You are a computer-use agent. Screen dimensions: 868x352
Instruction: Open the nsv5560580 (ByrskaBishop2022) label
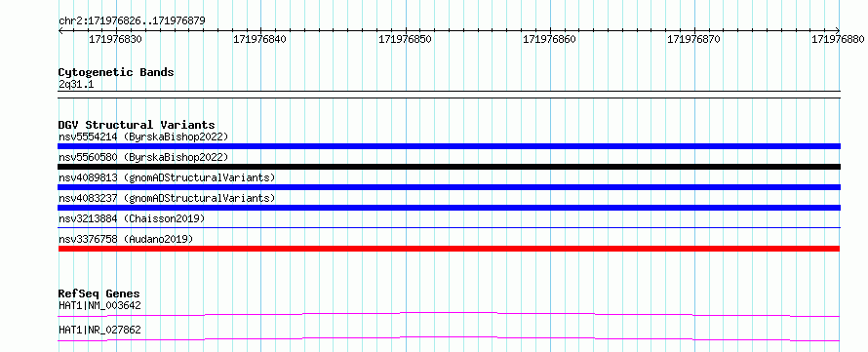coord(142,157)
